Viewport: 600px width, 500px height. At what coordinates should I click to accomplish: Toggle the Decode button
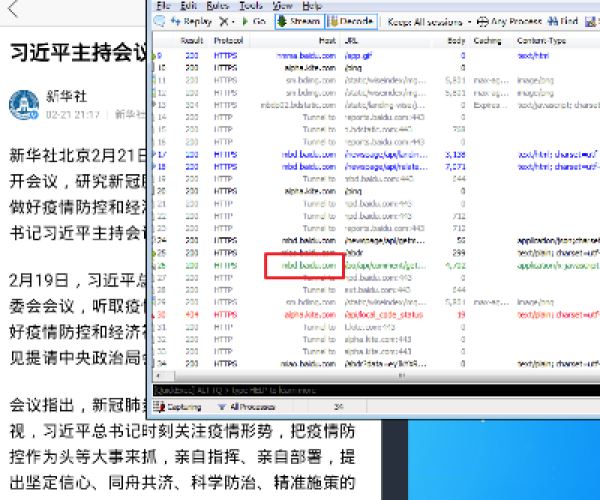[x=352, y=21]
